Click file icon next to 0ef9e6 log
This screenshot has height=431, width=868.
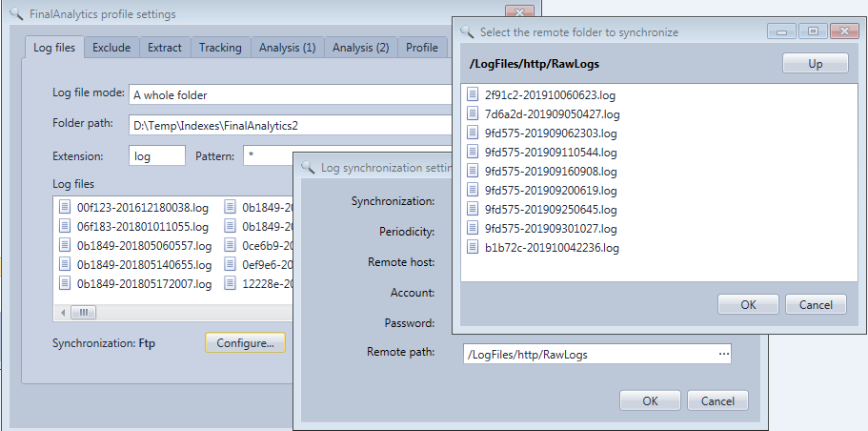(230, 264)
